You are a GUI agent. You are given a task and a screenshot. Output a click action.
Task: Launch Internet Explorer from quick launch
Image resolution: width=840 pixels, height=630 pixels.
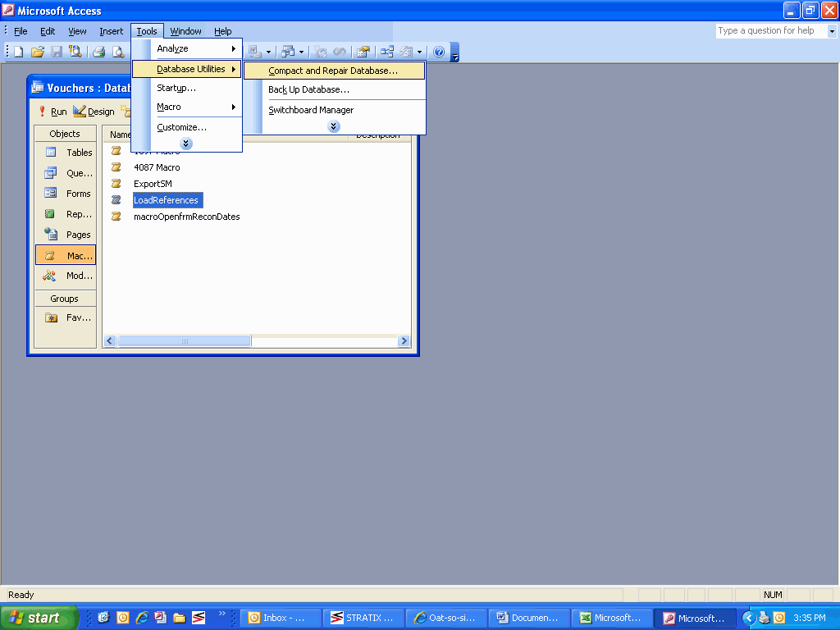(142, 618)
